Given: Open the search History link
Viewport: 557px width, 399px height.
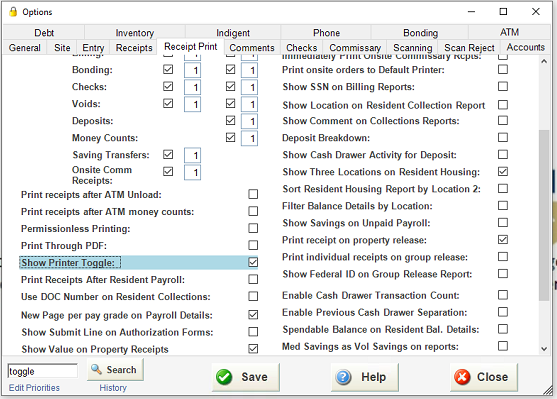Looking at the screenshot, I should pos(113,388).
